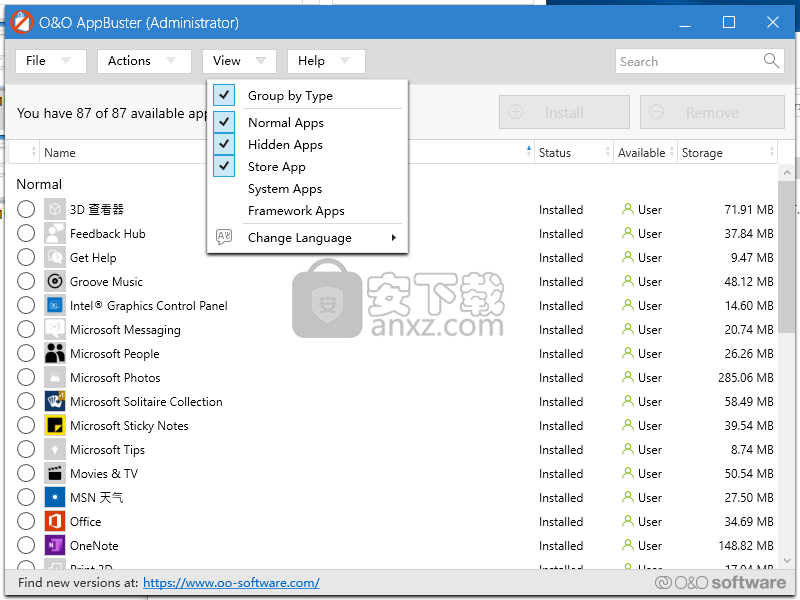Click the MSN weather app icon

pyautogui.click(x=55, y=497)
